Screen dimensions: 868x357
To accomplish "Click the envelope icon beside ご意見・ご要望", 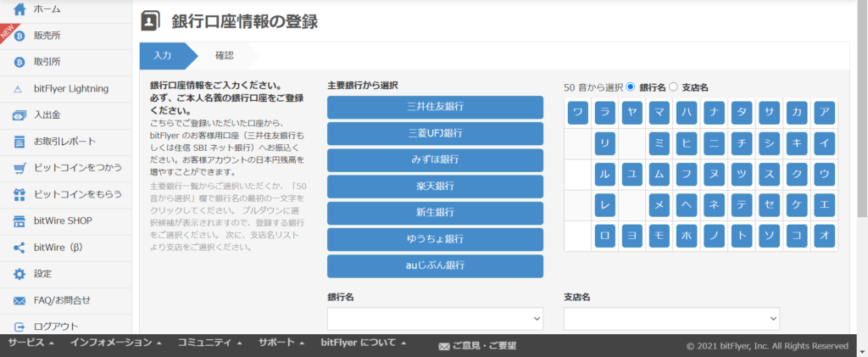I will pyautogui.click(x=444, y=347).
